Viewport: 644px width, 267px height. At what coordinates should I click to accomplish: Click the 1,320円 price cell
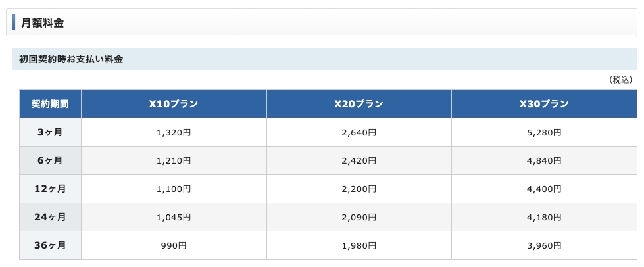coord(174,132)
